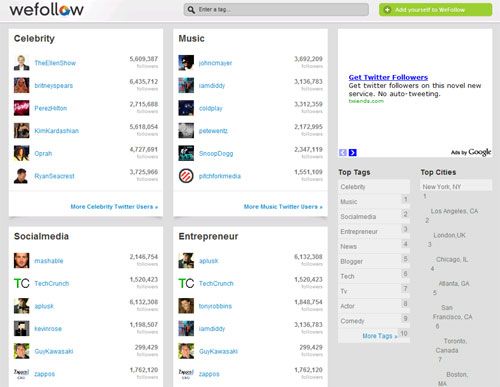Viewport: 500px width, 387px height.
Task: Select Chicago, IL city
Action: (x=452, y=259)
